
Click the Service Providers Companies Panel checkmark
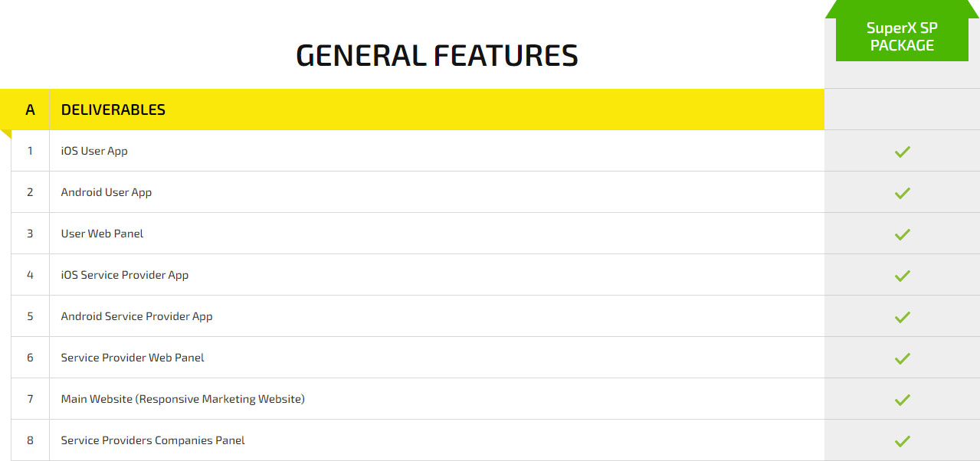(x=902, y=441)
